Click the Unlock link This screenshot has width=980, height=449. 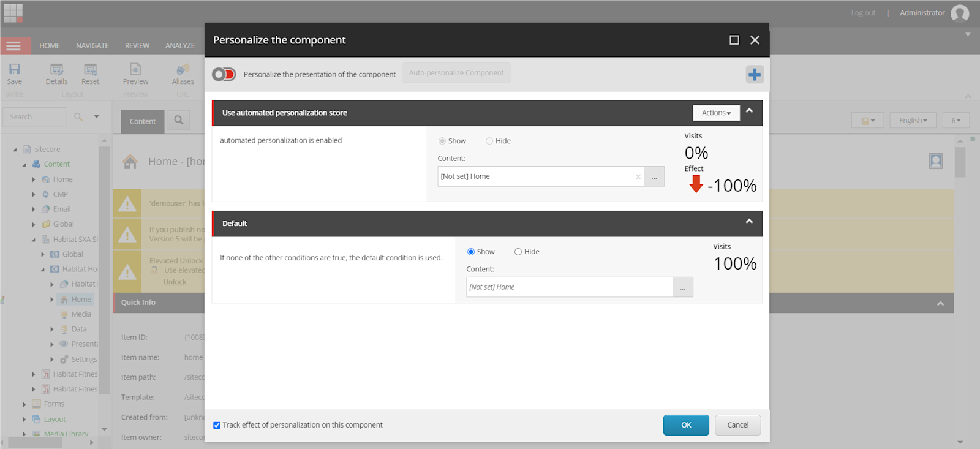pyautogui.click(x=175, y=282)
